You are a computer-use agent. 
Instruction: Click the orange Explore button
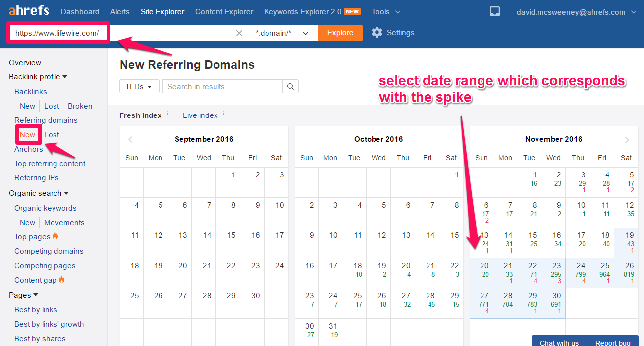340,33
